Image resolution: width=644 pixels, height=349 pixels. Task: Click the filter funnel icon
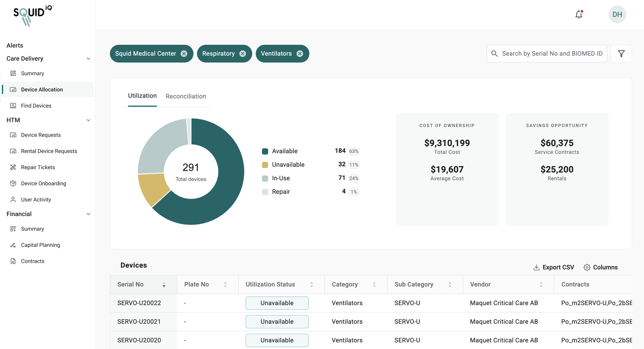pos(621,54)
